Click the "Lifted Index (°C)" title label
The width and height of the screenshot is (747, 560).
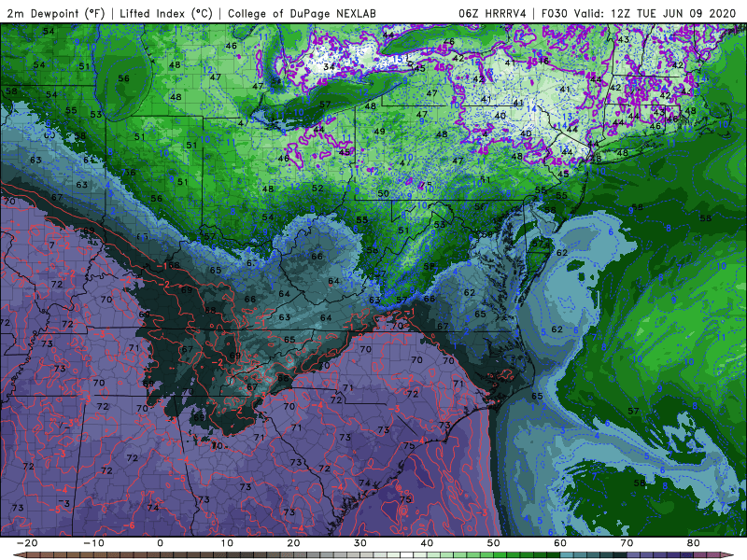[x=166, y=14]
